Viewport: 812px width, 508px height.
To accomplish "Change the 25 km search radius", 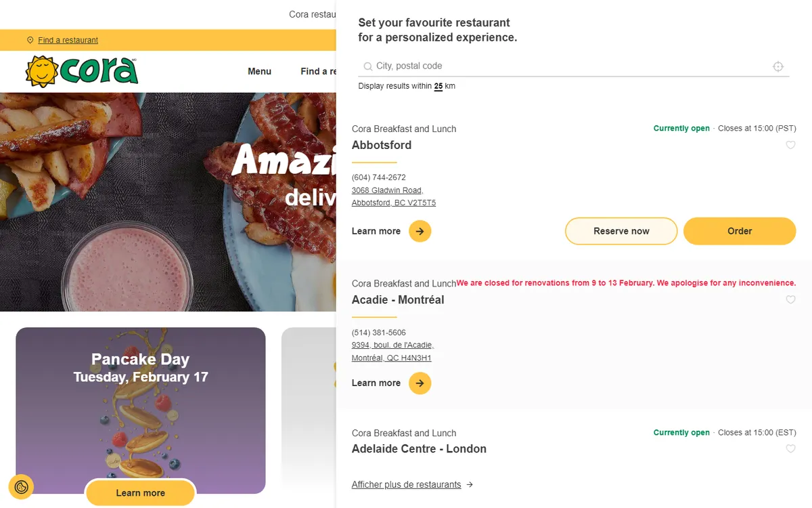I will pos(438,87).
